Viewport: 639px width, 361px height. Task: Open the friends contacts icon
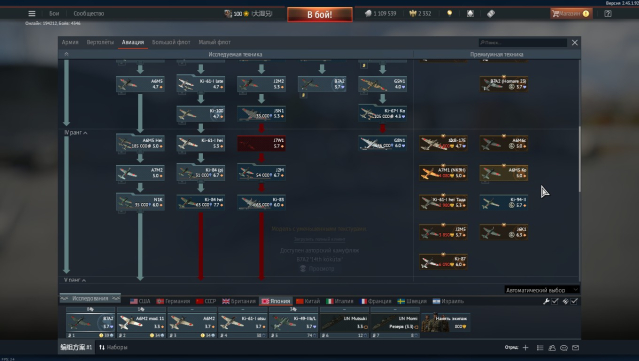(x=552, y=348)
